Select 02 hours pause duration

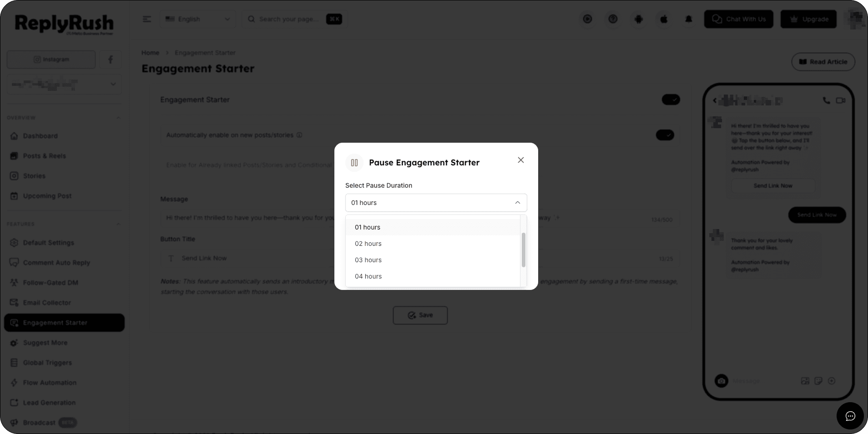point(433,244)
